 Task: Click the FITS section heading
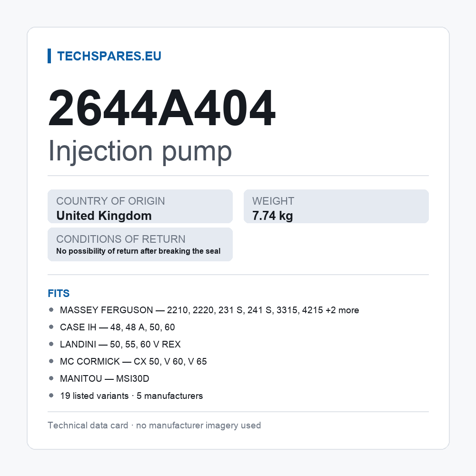pos(59,293)
